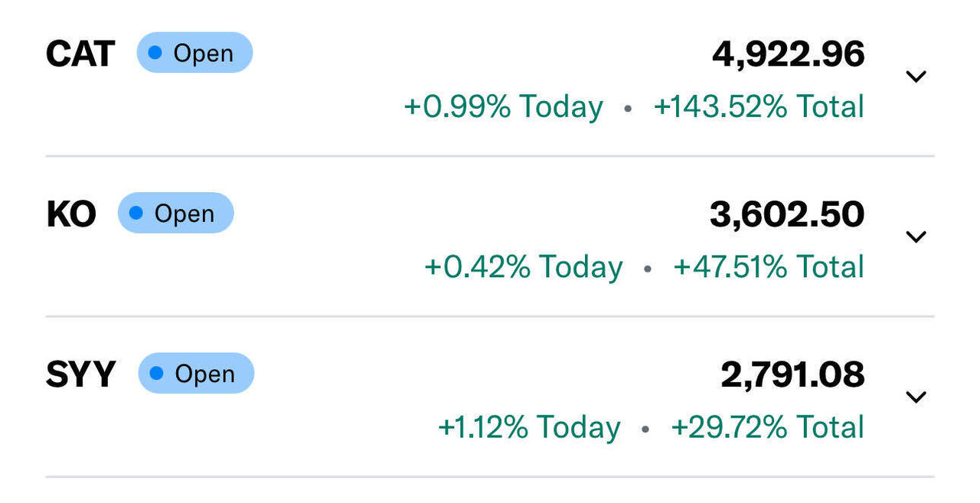Click the 2,791.08 market value
The width and height of the screenshot is (980, 503).
pyautogui.click(x=792, y=374)
